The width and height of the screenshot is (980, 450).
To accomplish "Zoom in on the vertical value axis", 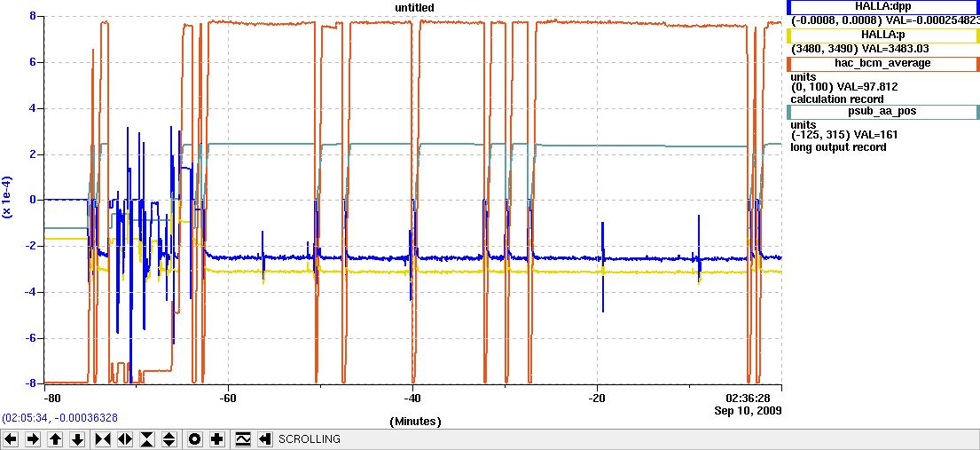I will tap(146, 439).
